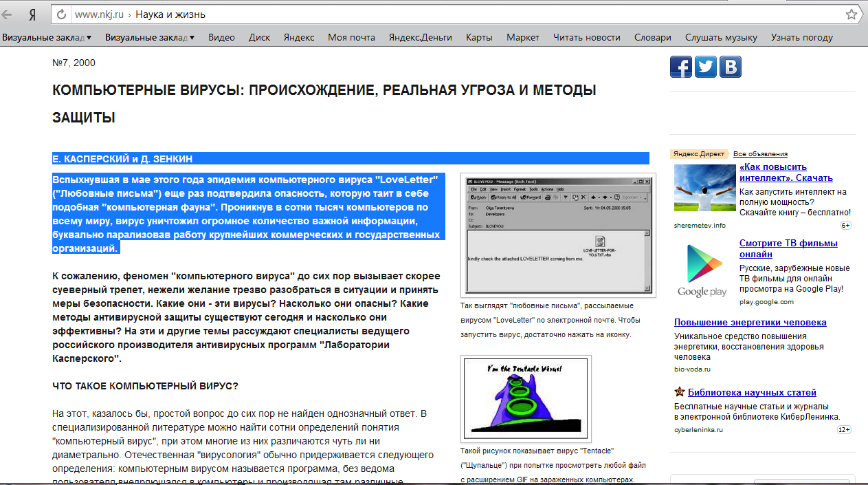Click the issue label '№7, 2000'

(74, 63)
